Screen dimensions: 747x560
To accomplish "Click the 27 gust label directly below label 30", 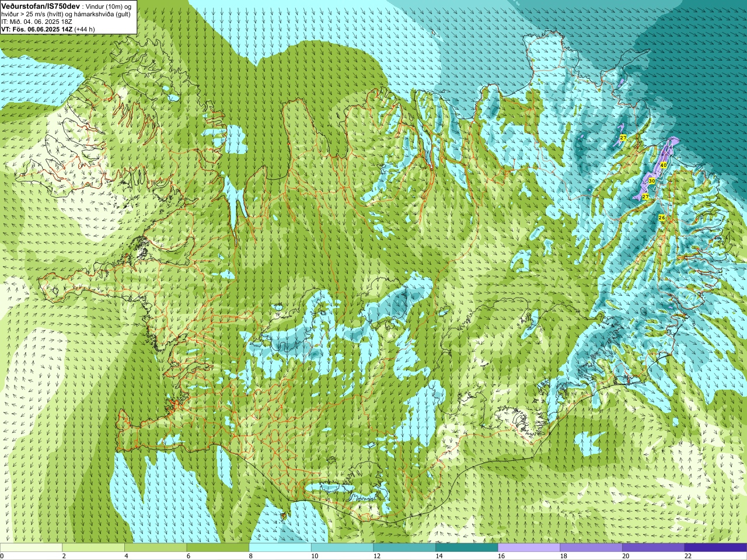I will [x=645, y=197].
